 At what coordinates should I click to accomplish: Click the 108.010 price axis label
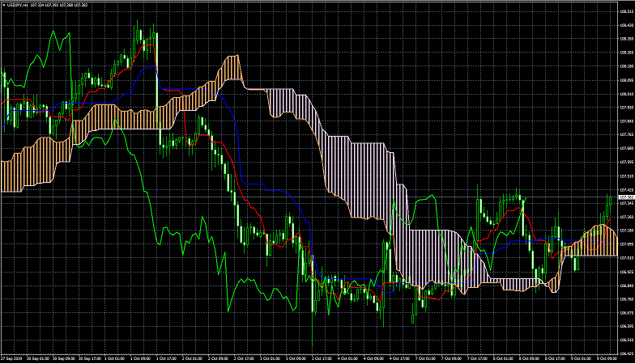coord(626,94)
